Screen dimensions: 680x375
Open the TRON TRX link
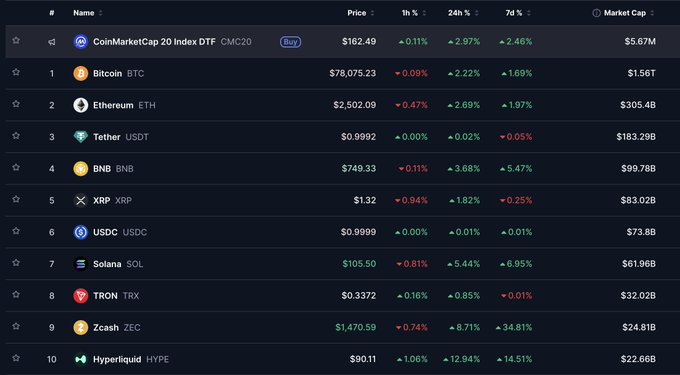point(116,296)
